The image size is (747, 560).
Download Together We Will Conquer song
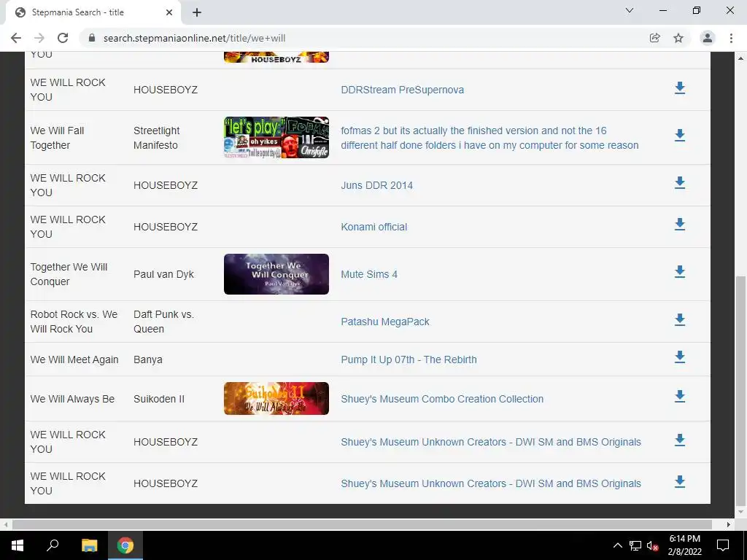[x=680, y=273]
